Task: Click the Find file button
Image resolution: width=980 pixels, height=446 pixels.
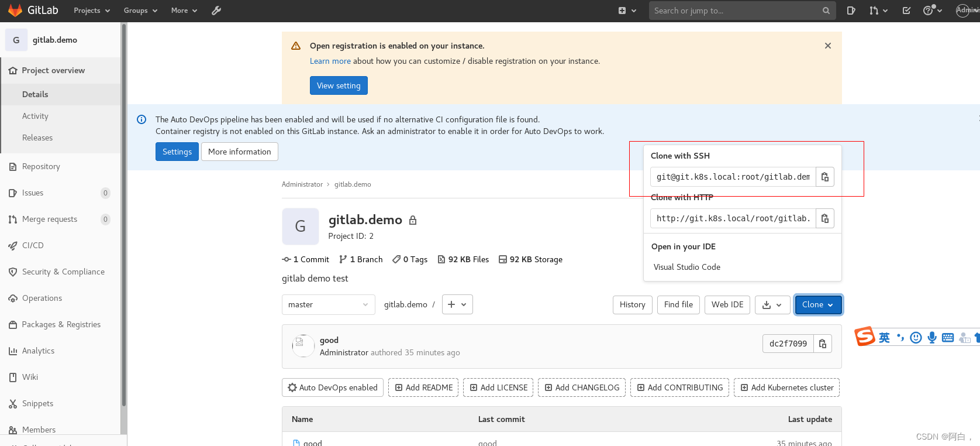Action: click(x=678, y=305)
